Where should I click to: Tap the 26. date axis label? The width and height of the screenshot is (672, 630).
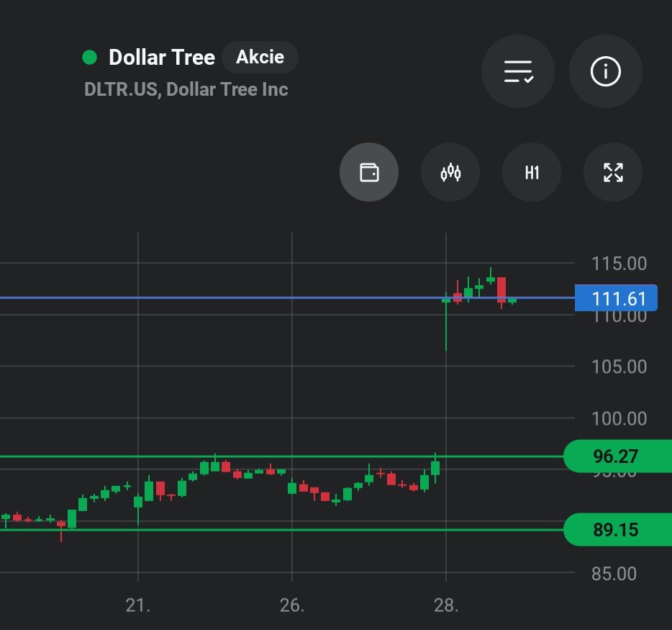(x=292, y=606)
